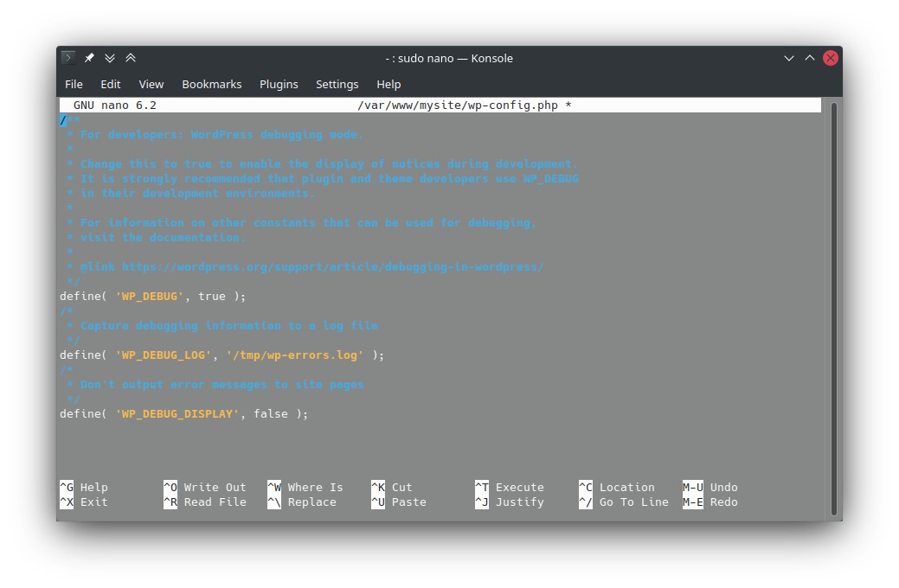Click the comment 'Capture debugging information to a log file'

[228, 325]
